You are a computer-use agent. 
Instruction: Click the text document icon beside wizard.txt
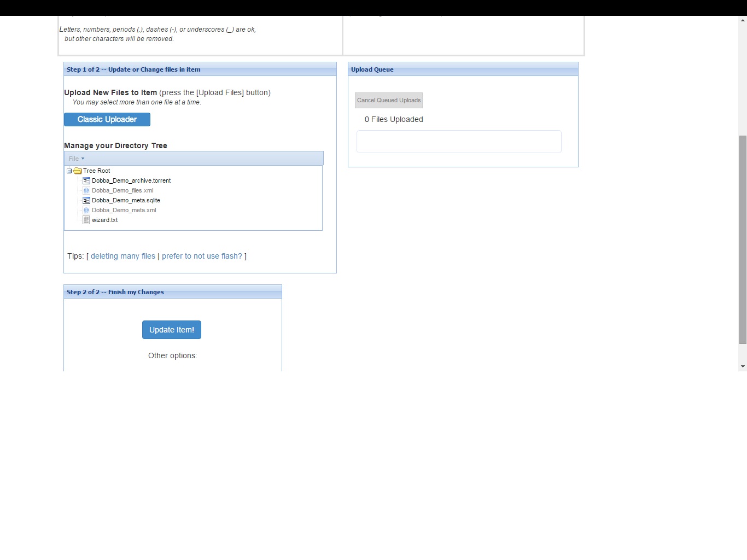tap(86, 220)
